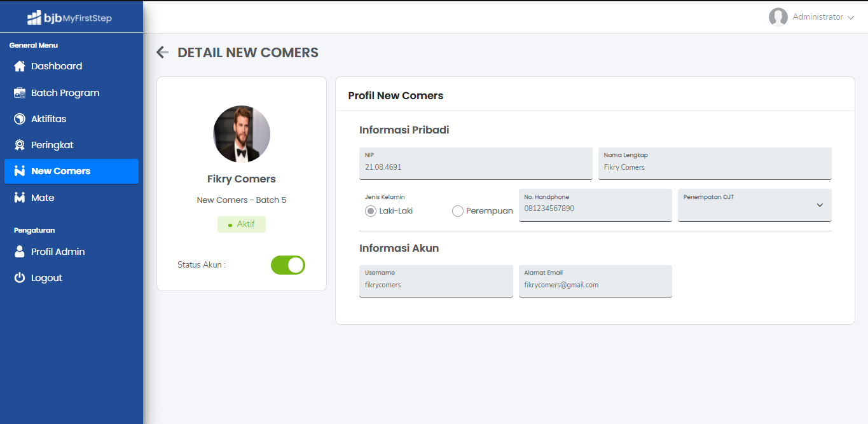The width and height of the screenshot is (868, 424).
Task: Click the Logout power icon
Action: (20, 278)
